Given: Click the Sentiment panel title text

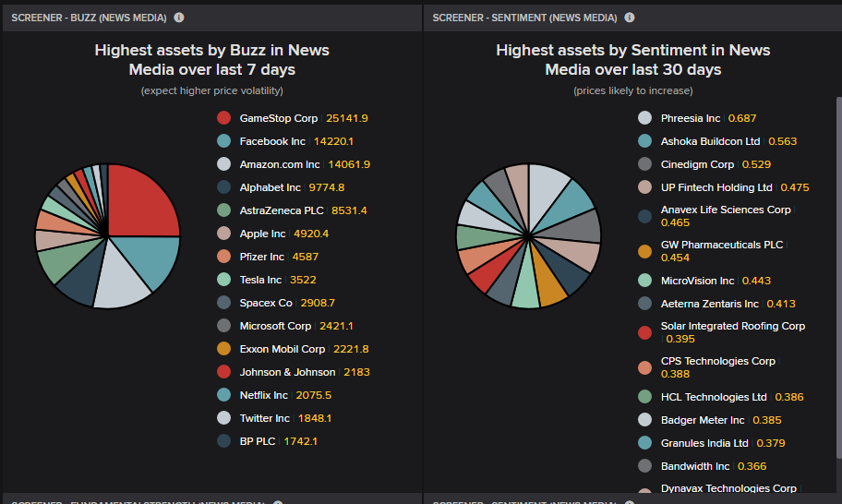Looking at the screenshot, I should point(524,18).
